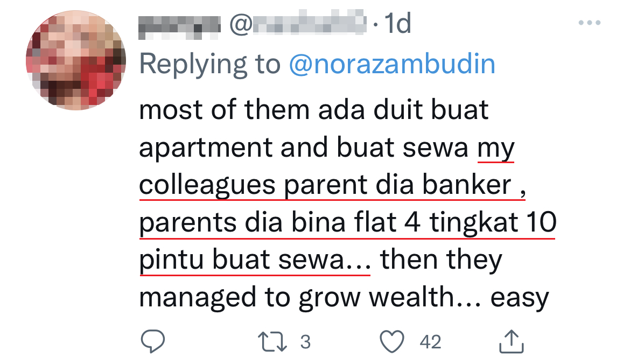This screenshot has width=630, height=364.
Task: Open the reply speech bubble icon
Action: [x=153, y=341]
